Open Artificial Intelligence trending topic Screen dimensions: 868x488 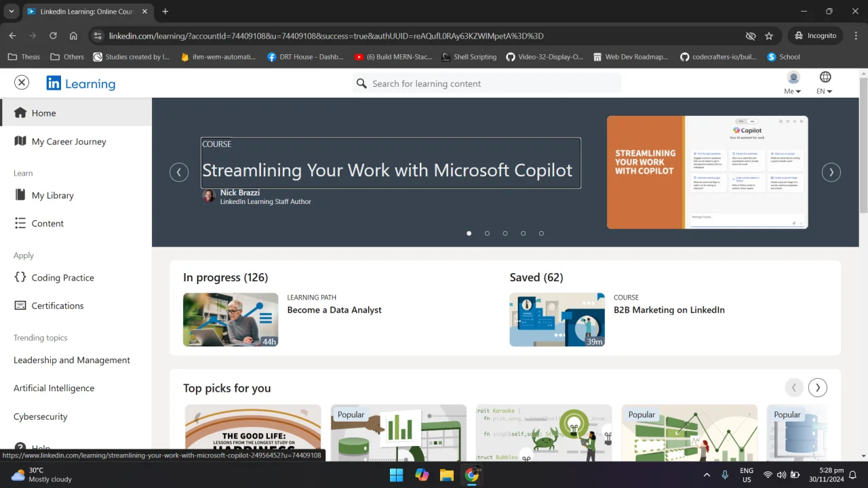(x=54, y=388)
